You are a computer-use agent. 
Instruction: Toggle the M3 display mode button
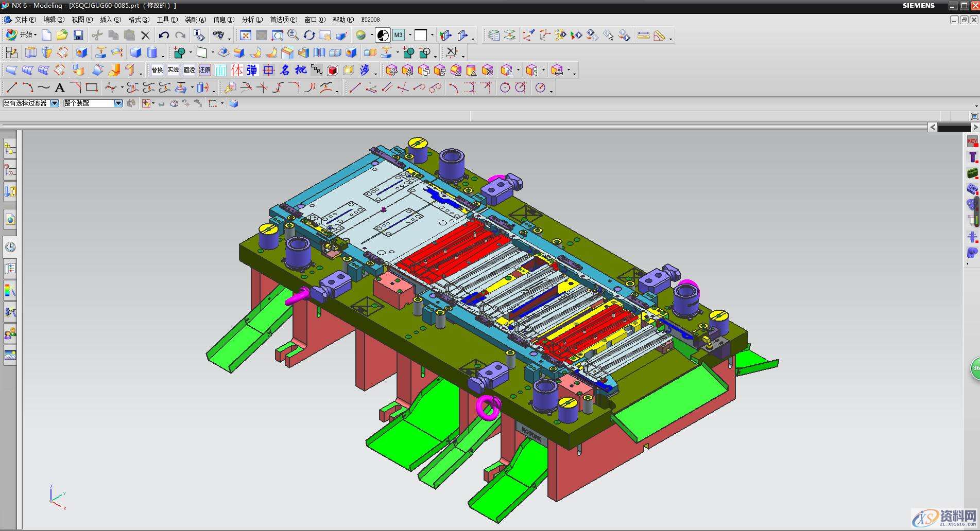[x=399, y=35]
